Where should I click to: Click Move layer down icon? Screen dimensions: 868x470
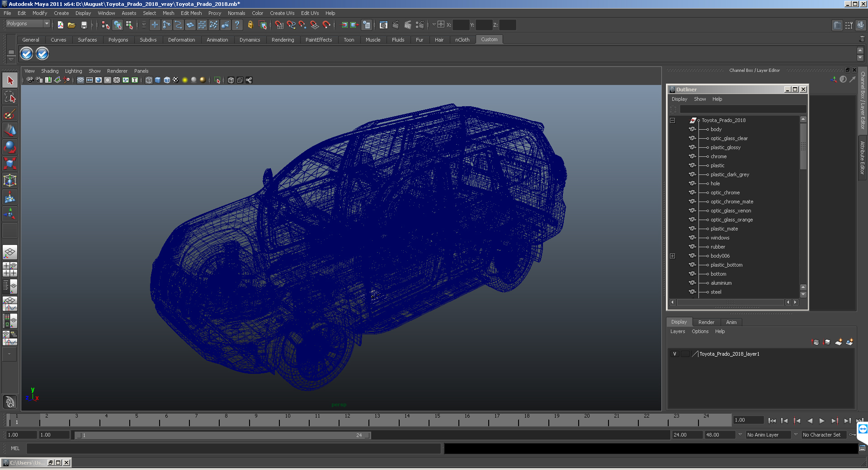pyautogui.click(x=827, y=342)
